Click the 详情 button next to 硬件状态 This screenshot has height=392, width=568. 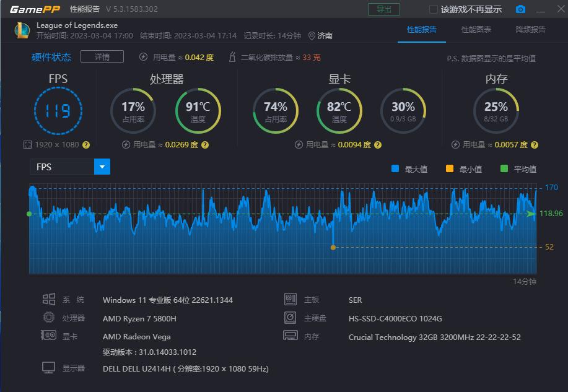pyautogui.click(x=102, y=56)
